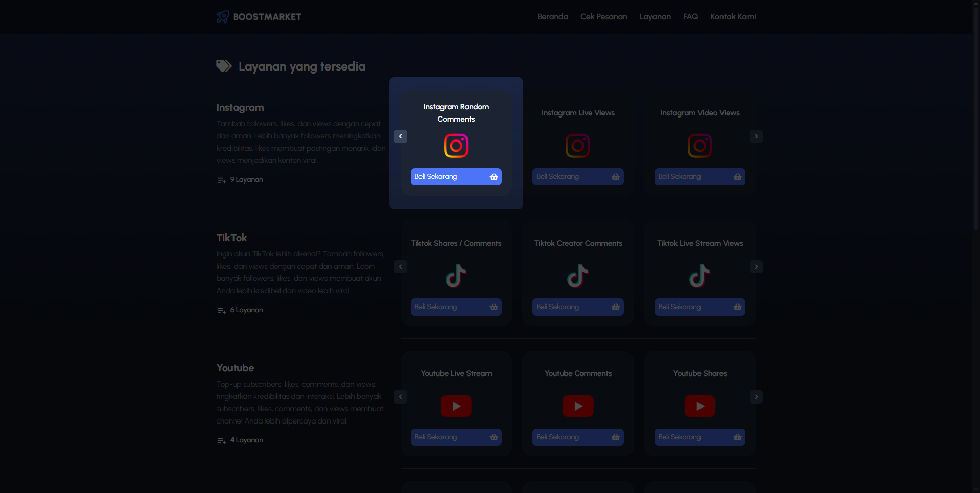Image resolution: width=980 pixels, height=493 pixels.
Task: Click the tag icon beside Layanan yang tersedia
Action: (x=224, y=66)
